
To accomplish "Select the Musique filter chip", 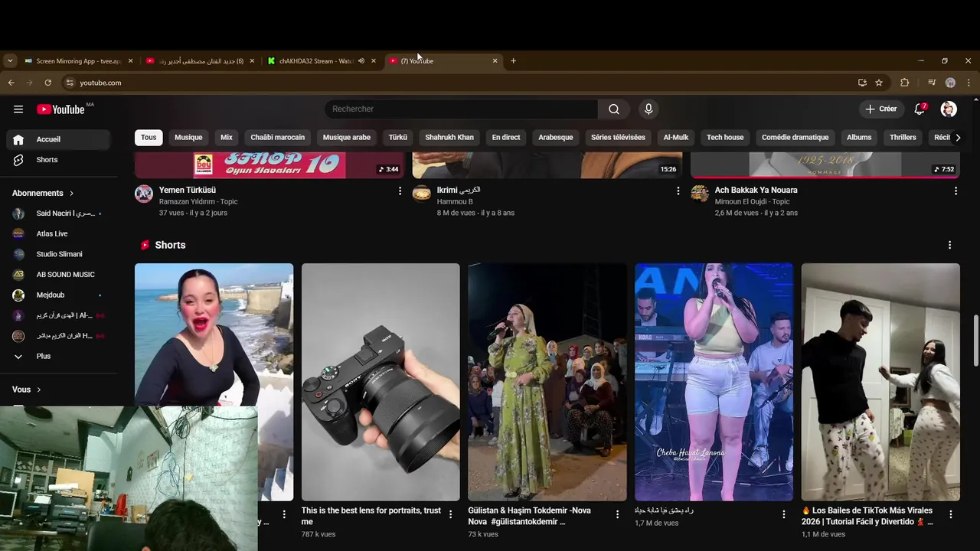I will pos(188,138).
